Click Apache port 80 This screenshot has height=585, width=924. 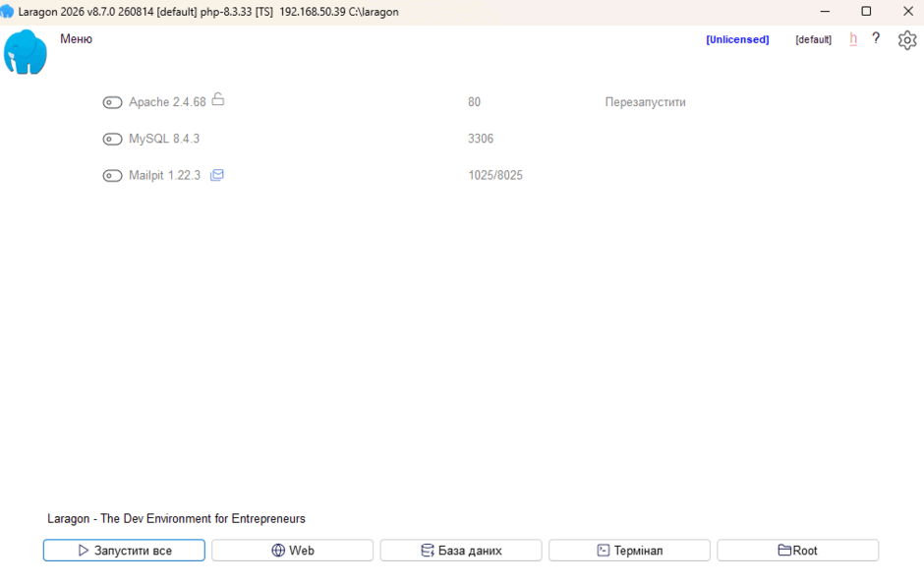(x=475, y=102)
